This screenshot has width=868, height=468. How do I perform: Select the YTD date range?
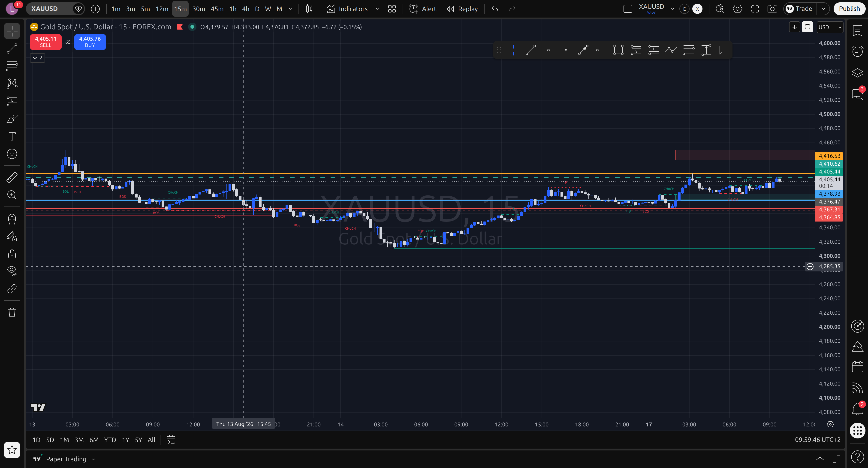[x=110, y=440]
